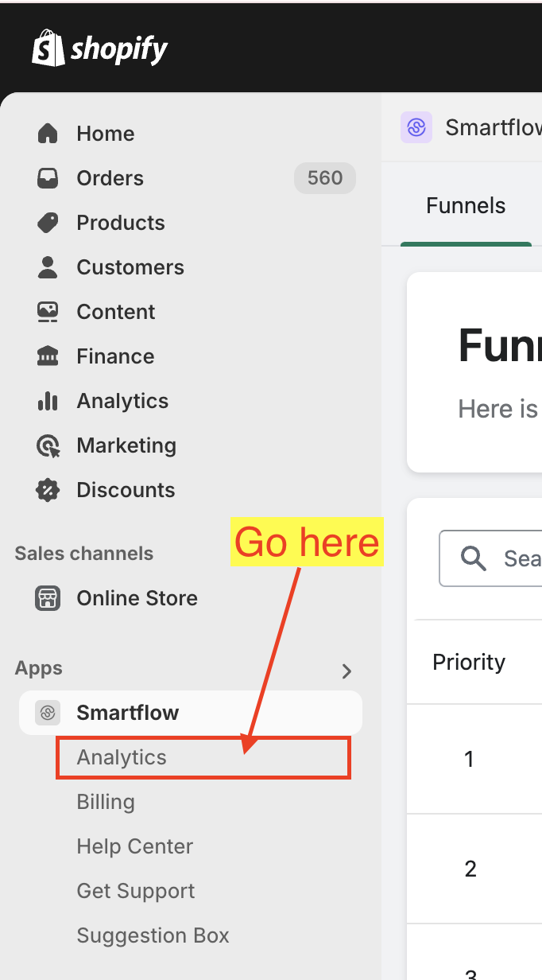Screen dimensions: 542x980
Task: Click the Marketing target icon
Action: (x=48, y=445)
